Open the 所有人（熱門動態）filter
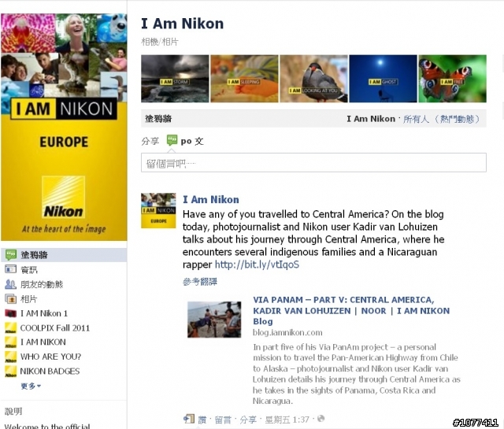Viewport: 504px width, 429px height. click(442, 119)
